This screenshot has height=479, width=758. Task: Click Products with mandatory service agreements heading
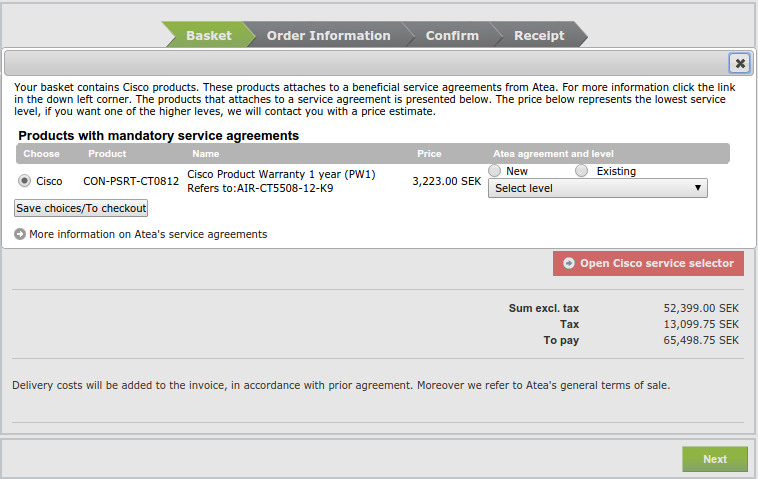point(159,136)
